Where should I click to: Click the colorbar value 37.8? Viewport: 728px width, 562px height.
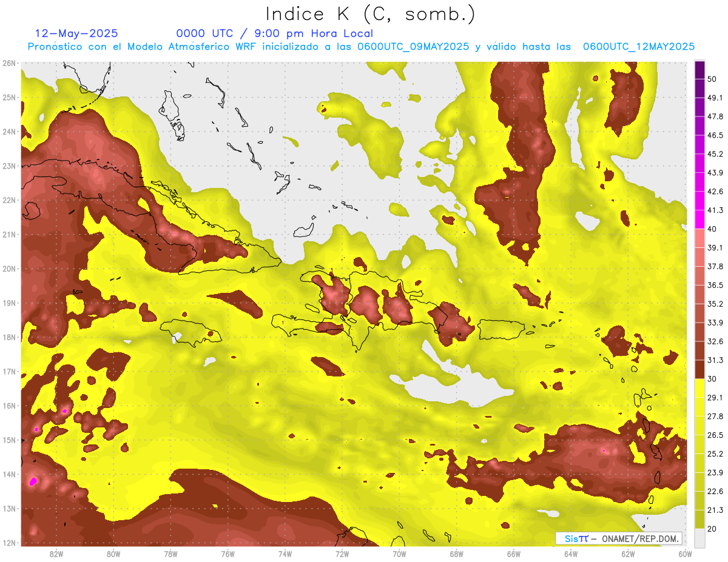pos(716,266)
